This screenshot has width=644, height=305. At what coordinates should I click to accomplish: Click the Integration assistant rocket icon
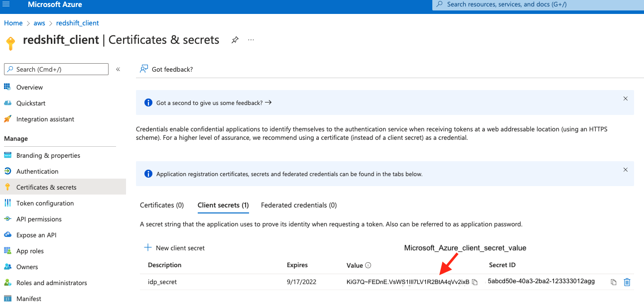(x=7, y=119)
